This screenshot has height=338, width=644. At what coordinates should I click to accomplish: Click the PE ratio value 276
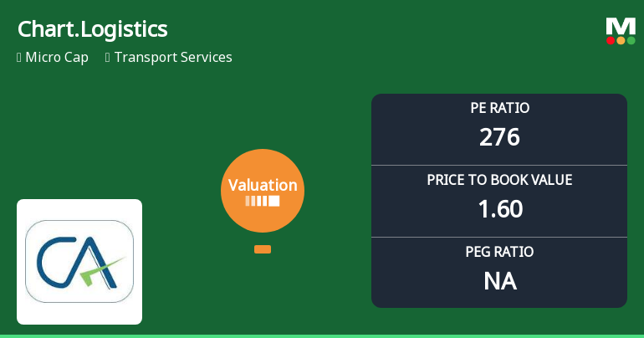tap(499, 136)
